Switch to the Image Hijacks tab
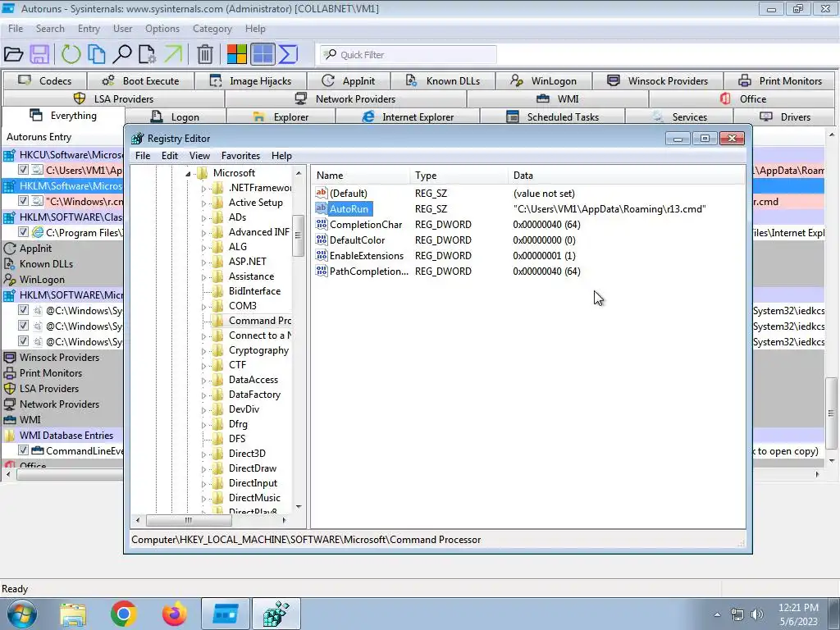840x630 pixels. coord(251,81)
